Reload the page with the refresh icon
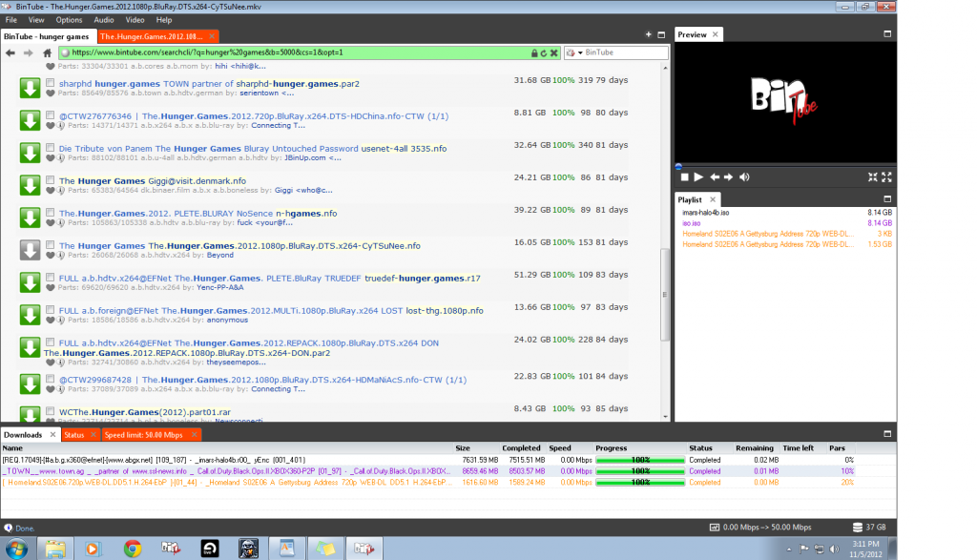Screen dimensions: 977x560 click(x=543, y=52)
